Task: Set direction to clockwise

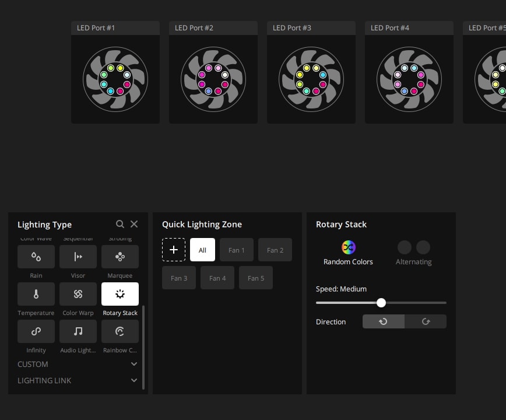Action: pos(426,321)
